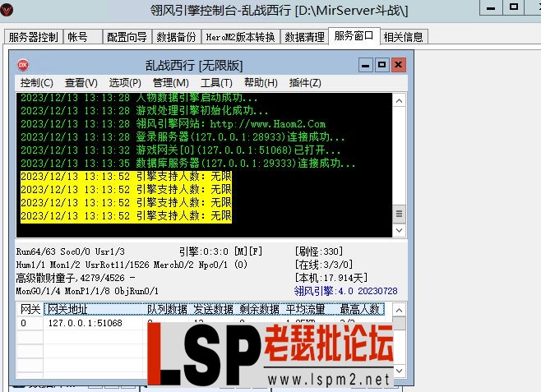The image size is (541, 392).
Task: Click the log pane scrollbar thumb
Action: pyautogui.click(x=400, y=214)
